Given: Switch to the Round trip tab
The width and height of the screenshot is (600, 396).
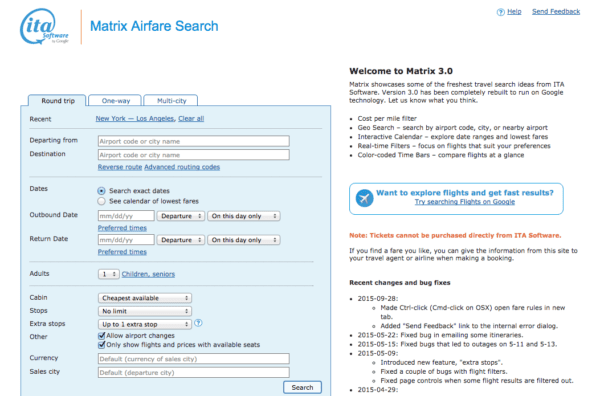Looking at the screenshot, I should (57, 101).
